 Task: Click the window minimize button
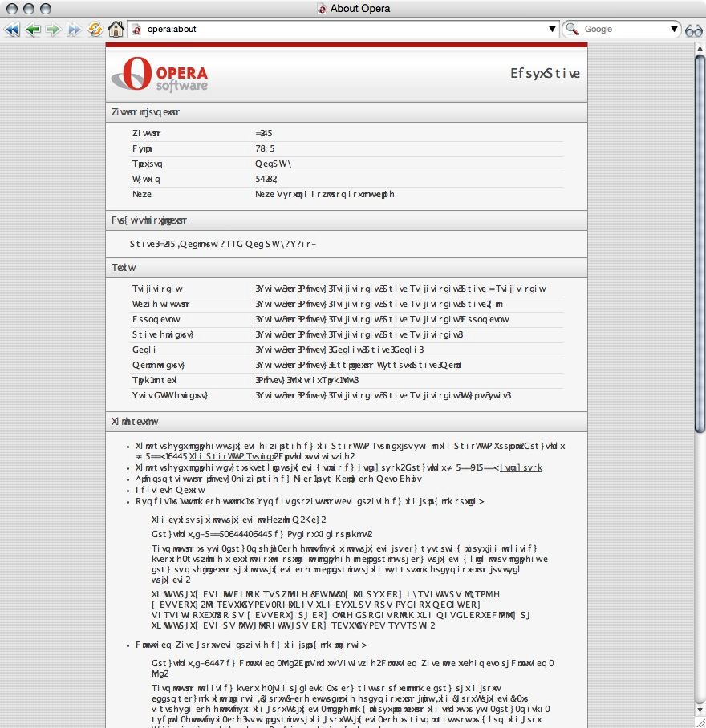click(x=29, y=8)
